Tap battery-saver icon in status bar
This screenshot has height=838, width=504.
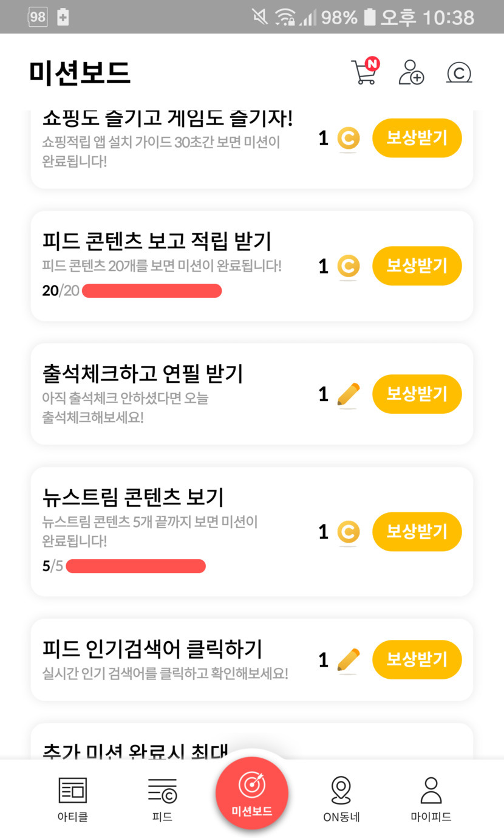[x=63, y=17]
